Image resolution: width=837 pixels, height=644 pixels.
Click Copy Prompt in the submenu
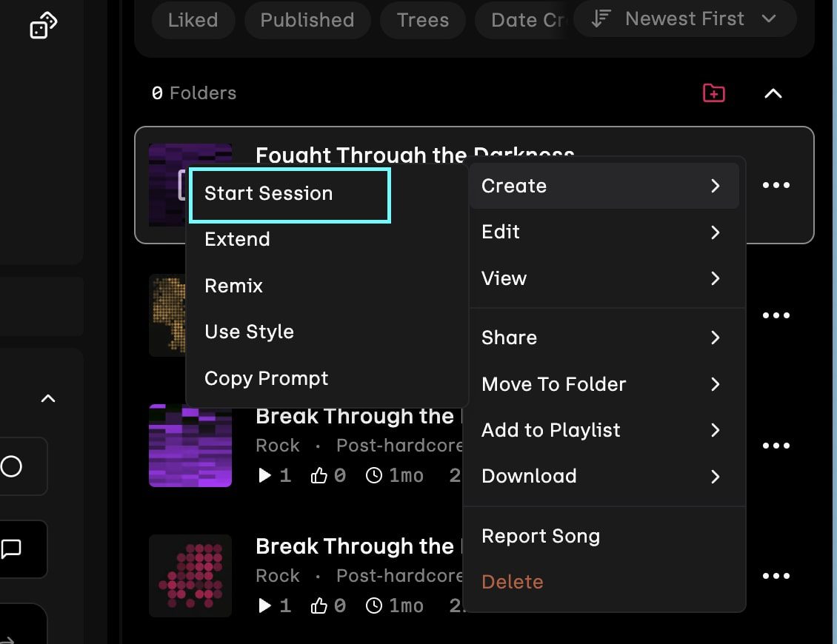(x=266, y=378)
